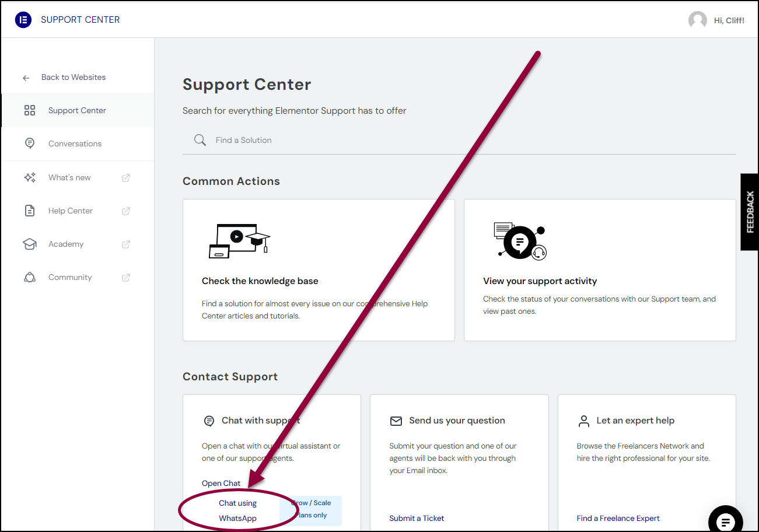Go to Back to Websites
The image size is (759, 532).
point(74,77)
